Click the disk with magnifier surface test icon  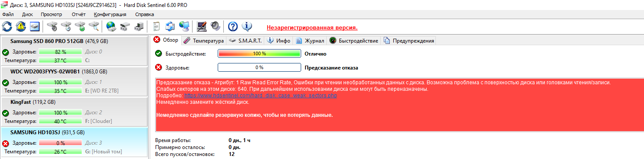click(x=94, y=26)
